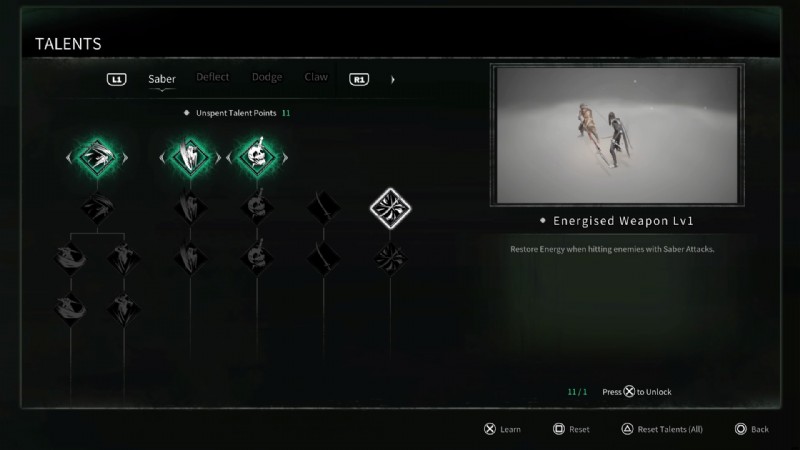Switch to the Deflect tab

[213, 77]
